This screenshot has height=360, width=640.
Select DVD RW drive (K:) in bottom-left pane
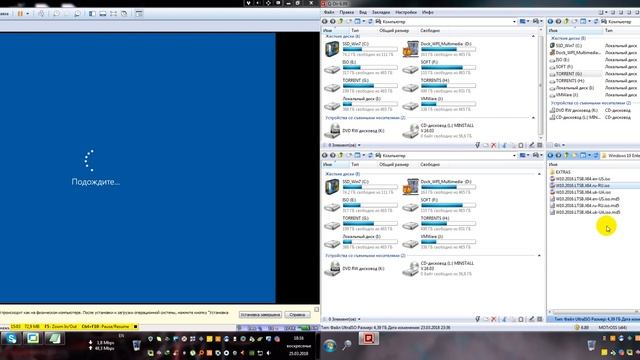355,269
